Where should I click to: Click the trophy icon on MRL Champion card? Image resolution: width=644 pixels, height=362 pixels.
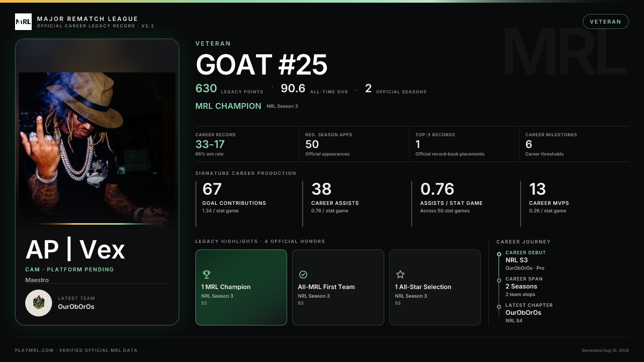[206, 275]
